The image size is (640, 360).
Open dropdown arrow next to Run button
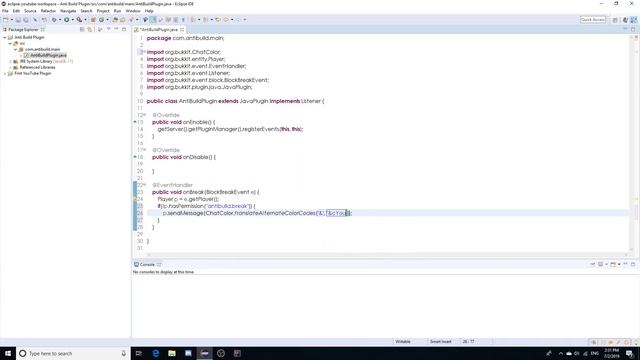point(73,20)
